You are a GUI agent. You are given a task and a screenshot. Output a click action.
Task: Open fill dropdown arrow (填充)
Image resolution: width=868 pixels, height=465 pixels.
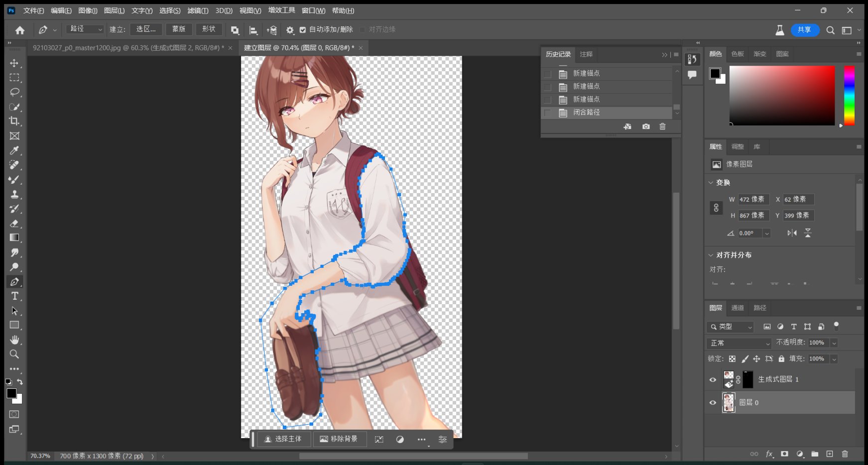tap(834, 359)
